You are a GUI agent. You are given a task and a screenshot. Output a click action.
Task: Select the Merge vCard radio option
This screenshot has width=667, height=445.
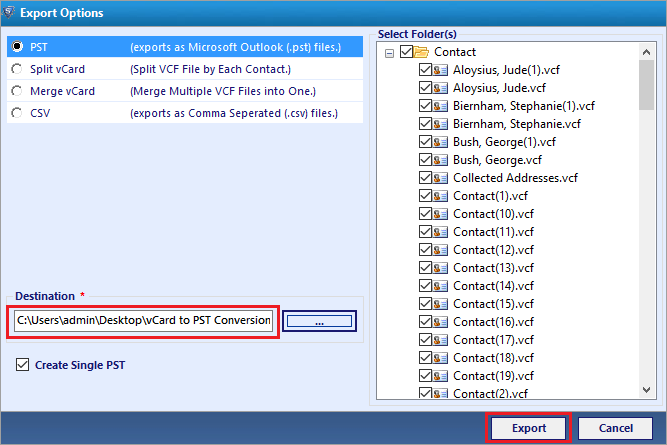[x=17, y=91]
